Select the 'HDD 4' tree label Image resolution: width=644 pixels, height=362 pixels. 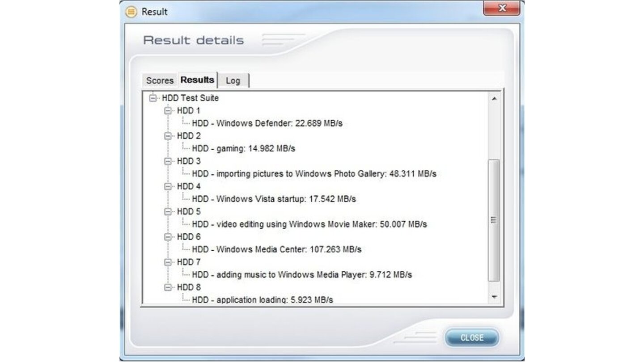coord(189,186)
